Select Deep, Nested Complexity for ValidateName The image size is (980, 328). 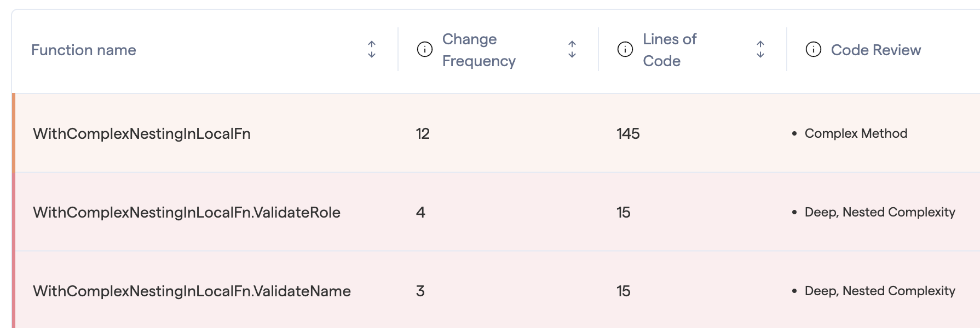pyautogui.click(x=879, y=291)
